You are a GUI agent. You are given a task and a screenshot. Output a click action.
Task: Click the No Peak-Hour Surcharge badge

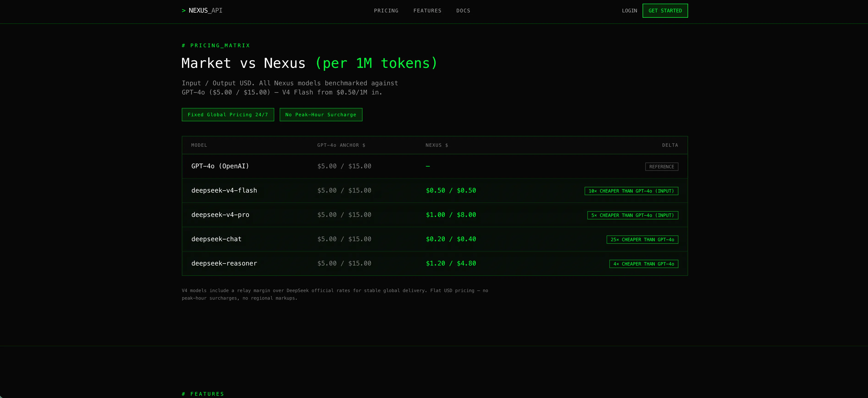[321, 115]
